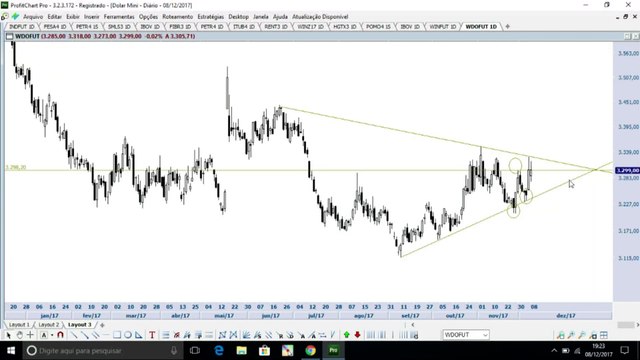Open the Ferramentas menu
Image resolution: width=640 pixels, height=360 pixels.
coord(119,17)
